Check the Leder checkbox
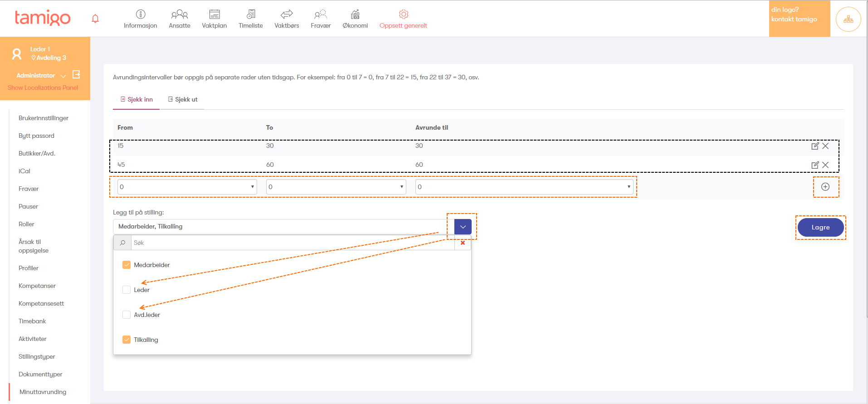Screen dimensions: 868x404 pos(127,290)
